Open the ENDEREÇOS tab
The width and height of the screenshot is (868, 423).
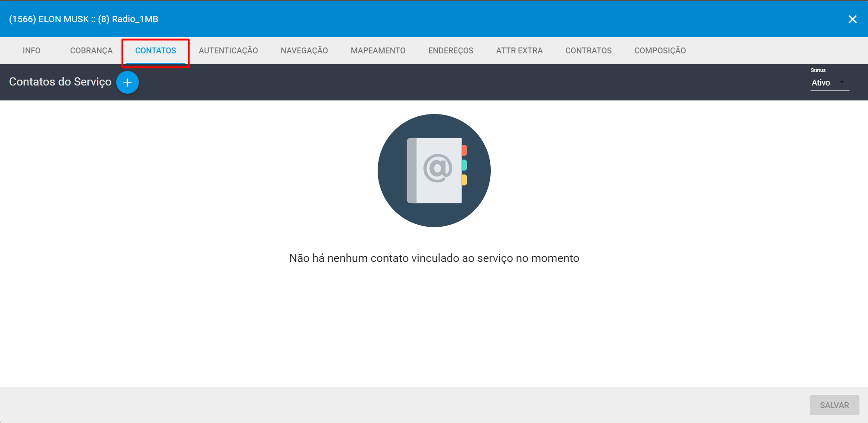point(451,51)
